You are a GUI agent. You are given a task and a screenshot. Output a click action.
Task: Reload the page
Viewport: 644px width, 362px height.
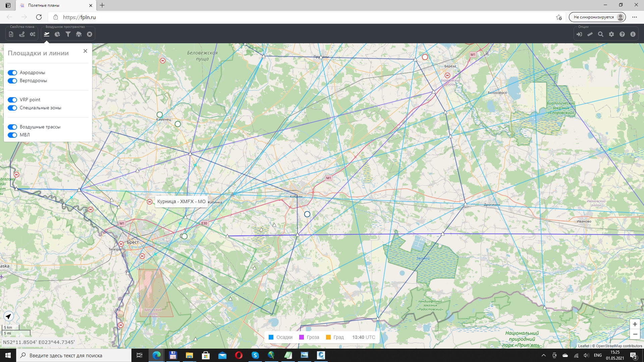[x=39, y=17]
